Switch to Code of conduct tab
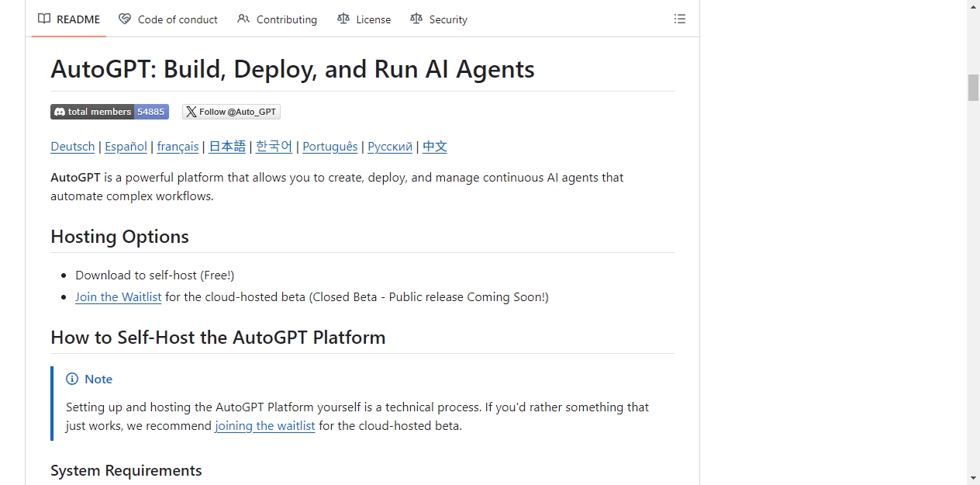Screen dimensions: 980x485 click(x=168, y=19)
